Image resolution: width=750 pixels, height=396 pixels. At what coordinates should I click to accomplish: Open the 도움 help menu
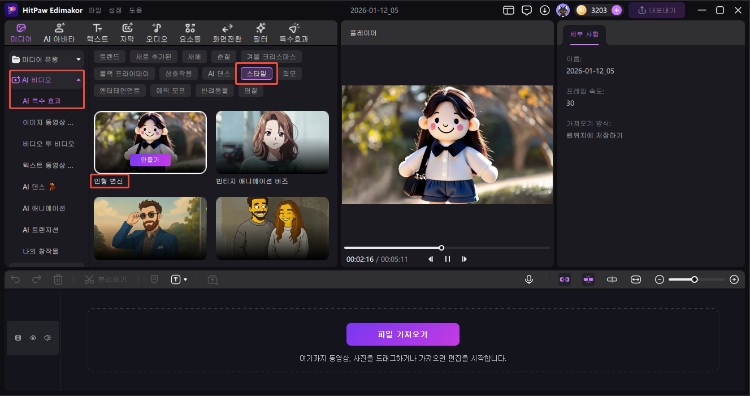[x=135, y=10]
